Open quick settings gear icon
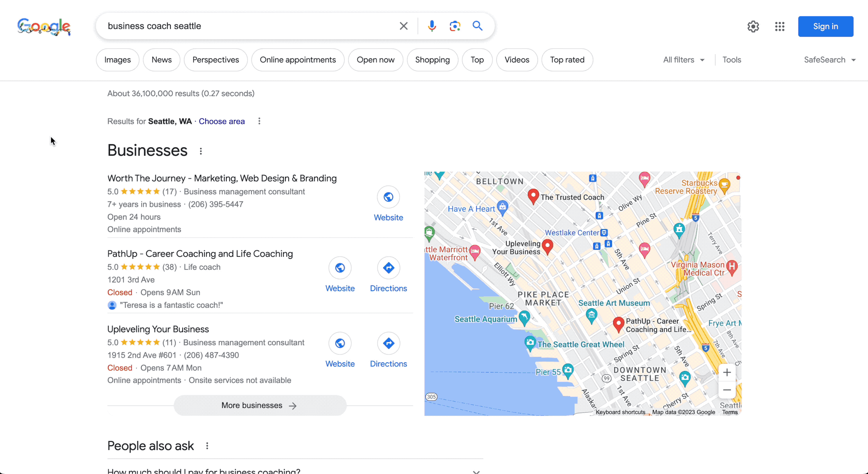This screenshot has height=474, width=868. (x=753, y=26)
